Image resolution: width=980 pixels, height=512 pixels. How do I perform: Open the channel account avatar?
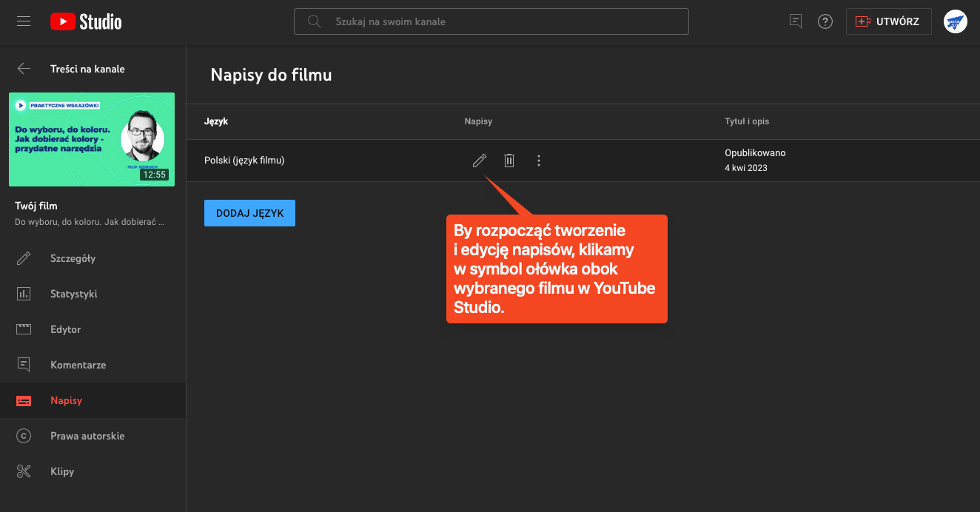pos(956,21)
